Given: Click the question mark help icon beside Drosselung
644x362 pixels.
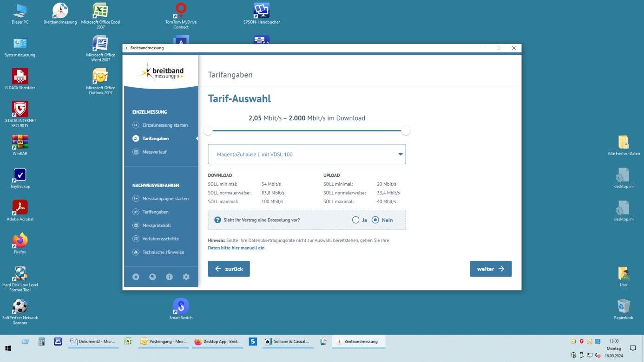Looking at the screenshot, I should (x=217, y=220).
